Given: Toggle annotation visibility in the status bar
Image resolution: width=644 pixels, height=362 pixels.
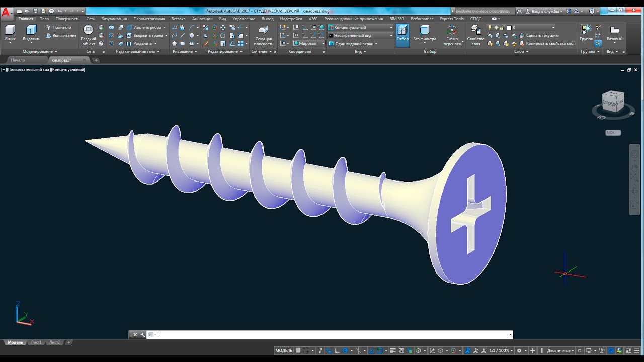Looking at the screenshot, I should (467, 350).
